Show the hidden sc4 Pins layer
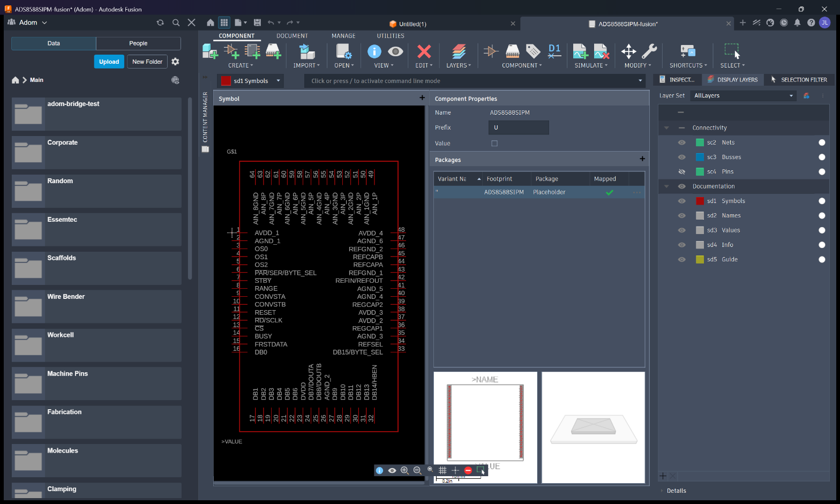840x504 pixels. (x=681, y=172)
